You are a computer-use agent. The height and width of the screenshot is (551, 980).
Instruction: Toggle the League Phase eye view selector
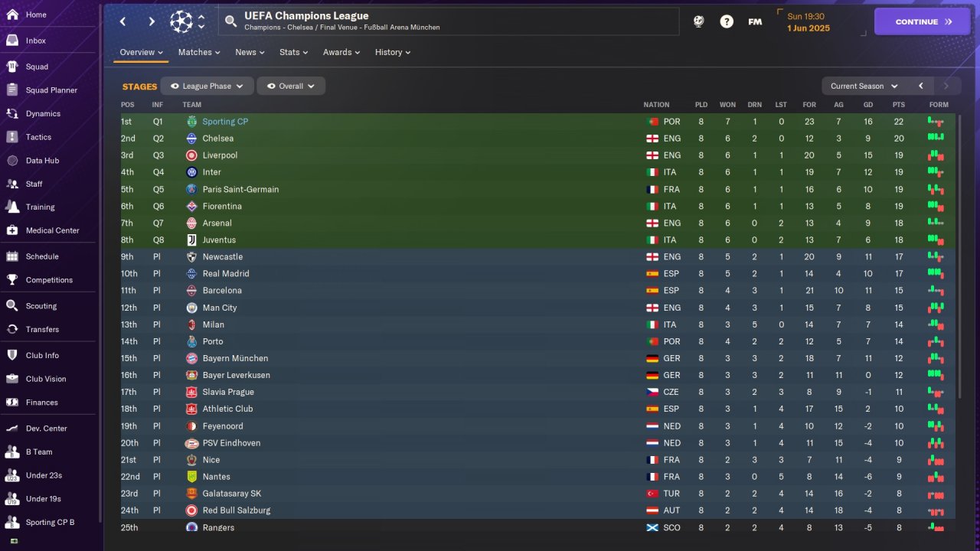click(207, 86)
